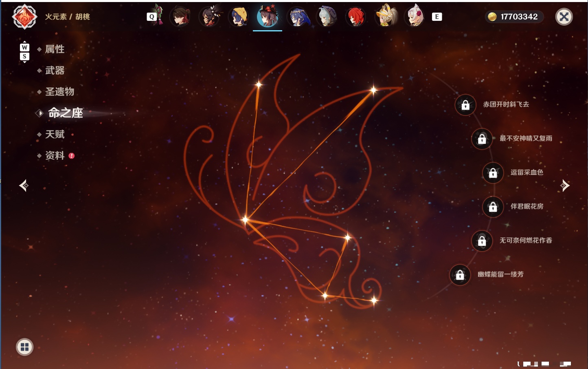Choose the white-haired character portrait near E
The image size is (588, 369).
(x=415, y=16)
